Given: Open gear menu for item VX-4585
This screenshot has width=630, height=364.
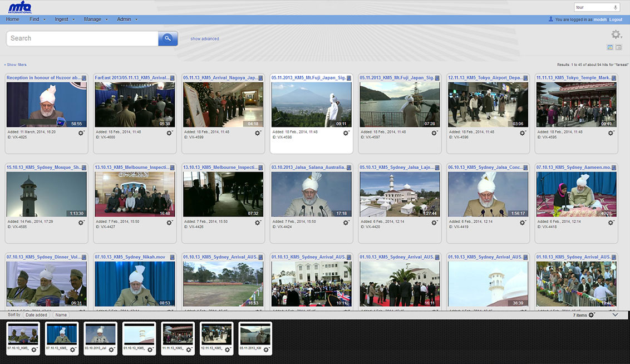Looking at the screenshot, I should (x=81, y=223).
